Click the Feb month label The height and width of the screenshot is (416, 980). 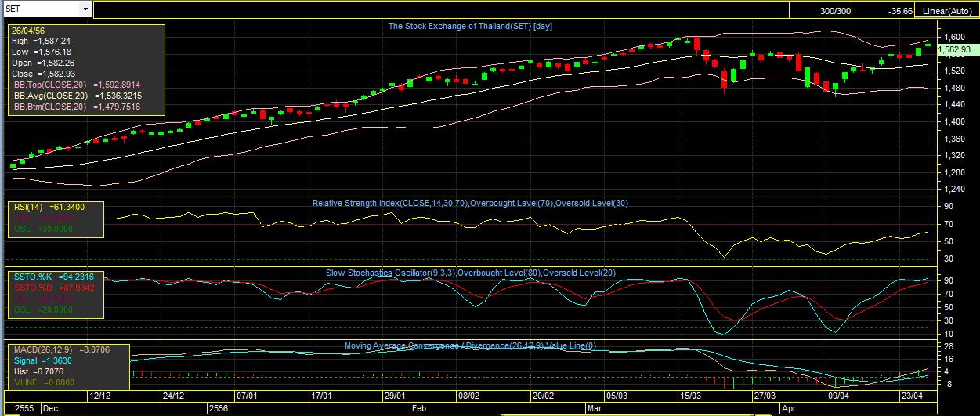(x=420, y=408)
